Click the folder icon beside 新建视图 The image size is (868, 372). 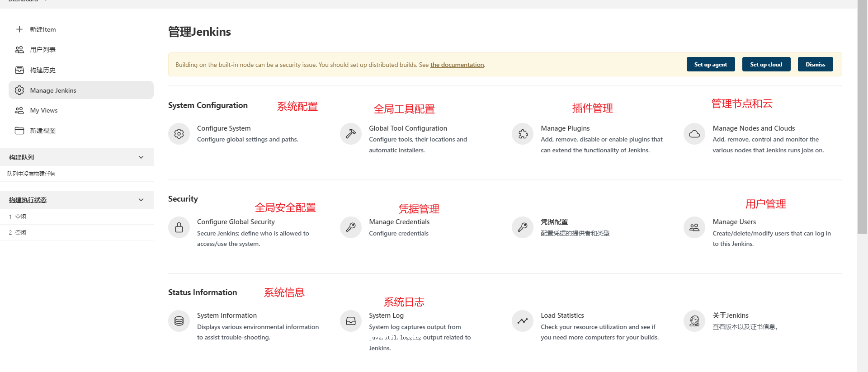pyautogui.click(x=19, y=131)
